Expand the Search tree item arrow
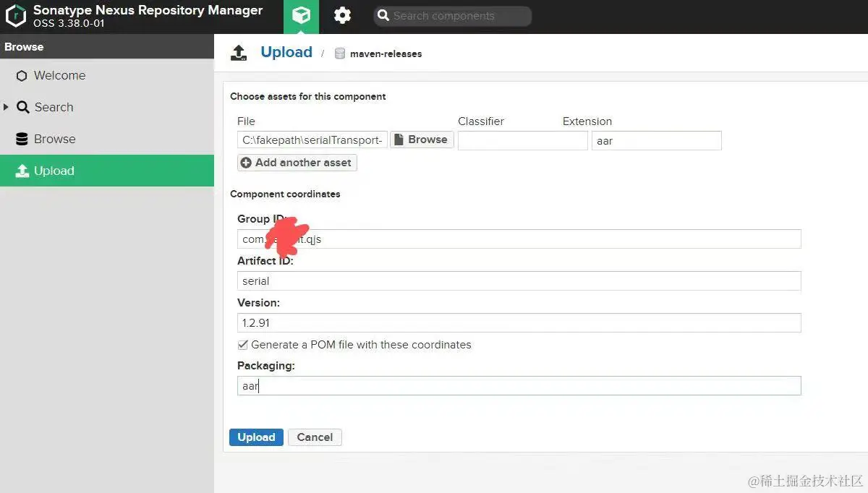 7,107
